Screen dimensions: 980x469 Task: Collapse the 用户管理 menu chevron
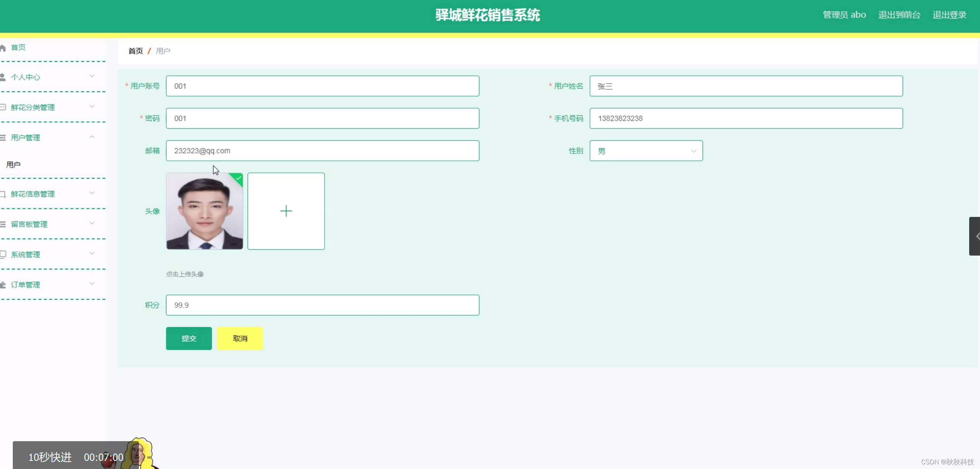(x=92, y=137)
